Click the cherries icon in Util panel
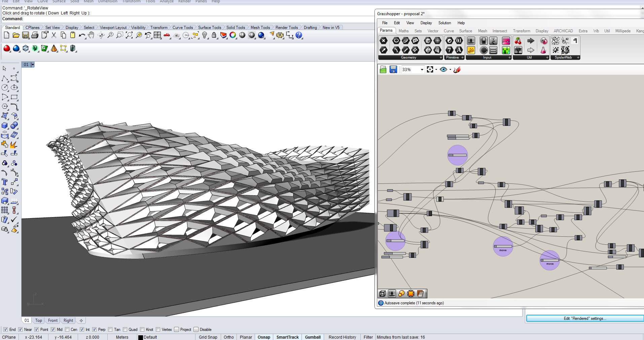The height and width of the screenshot is (340, 644). [518, 41]
